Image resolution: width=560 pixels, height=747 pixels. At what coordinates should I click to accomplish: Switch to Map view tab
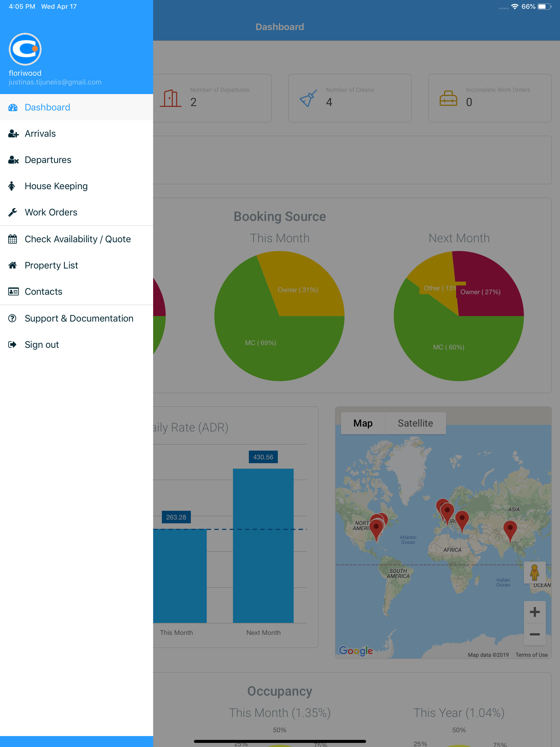click(x=363, y=423)
